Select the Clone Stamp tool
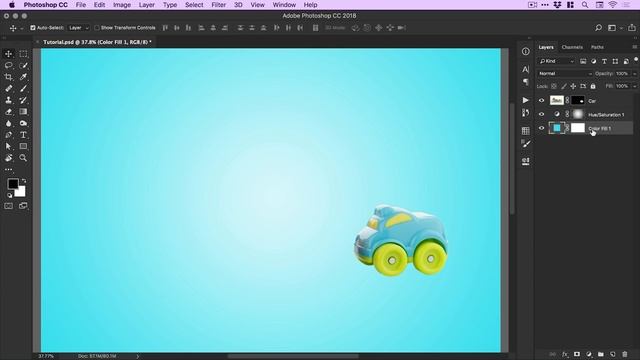Viewport: 640px width, 360px height. (9, 100)
